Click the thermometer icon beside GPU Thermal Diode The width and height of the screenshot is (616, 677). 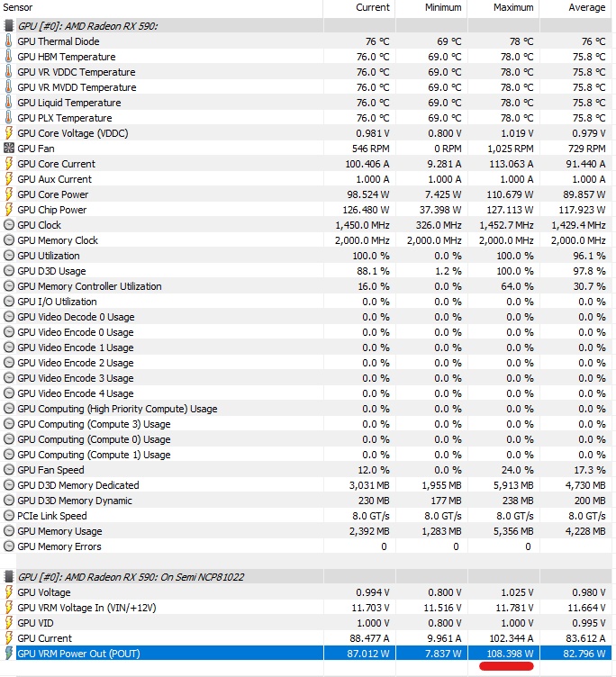coord(9,41)
